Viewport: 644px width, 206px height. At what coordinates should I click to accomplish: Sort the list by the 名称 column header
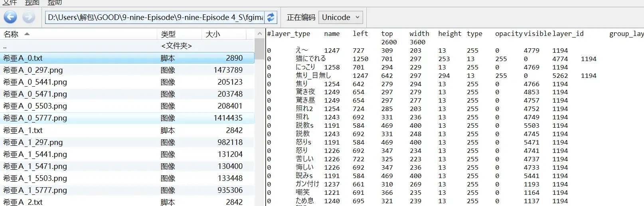coord(79,34)
